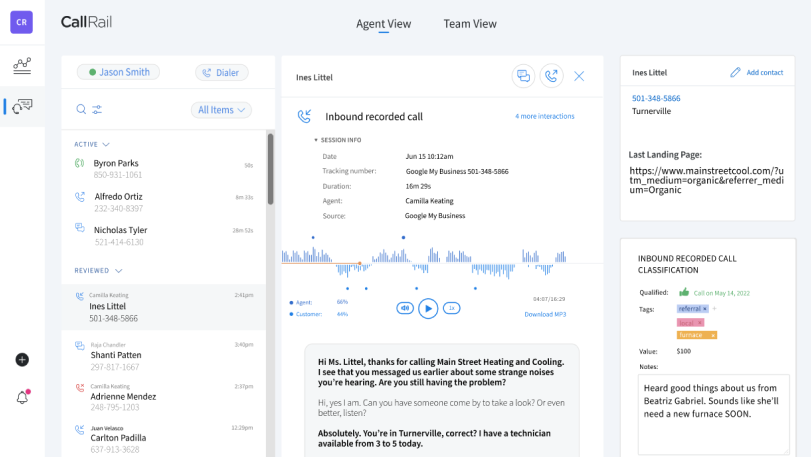The width and height of the screenshot is (811, 457).
Task: Open the analytics chart icon in sidebar
Action: tap(22, 66)
